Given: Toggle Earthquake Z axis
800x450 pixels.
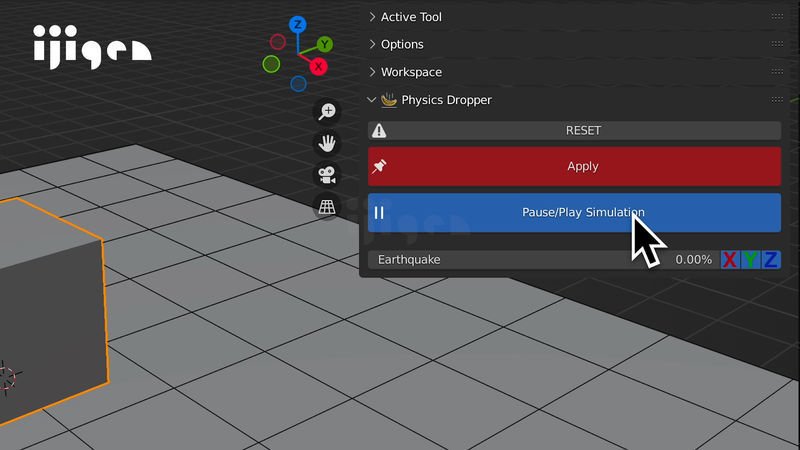Looking at the screenshot, I should (770, 260).
